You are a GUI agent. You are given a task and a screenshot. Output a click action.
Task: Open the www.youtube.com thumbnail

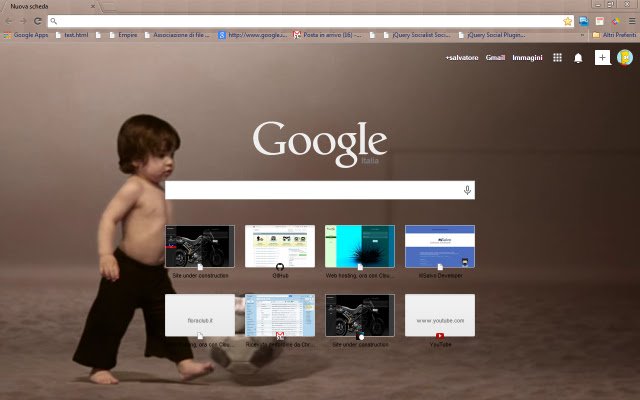pos(440,316)
